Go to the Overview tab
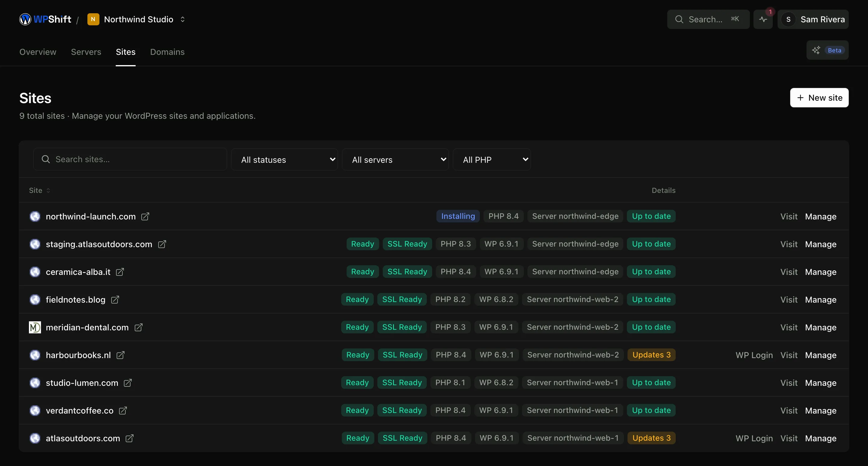 (x=38, y=52)
